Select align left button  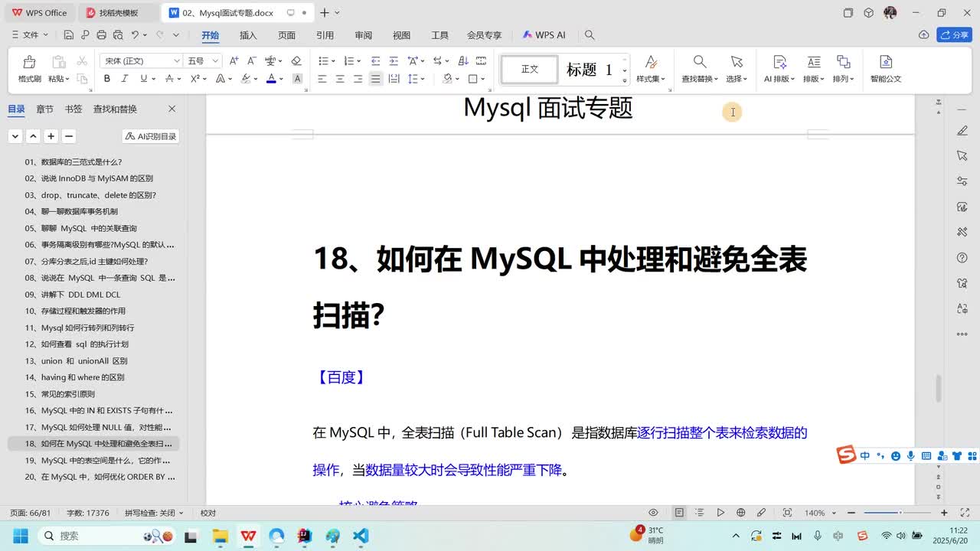(322, 79)
